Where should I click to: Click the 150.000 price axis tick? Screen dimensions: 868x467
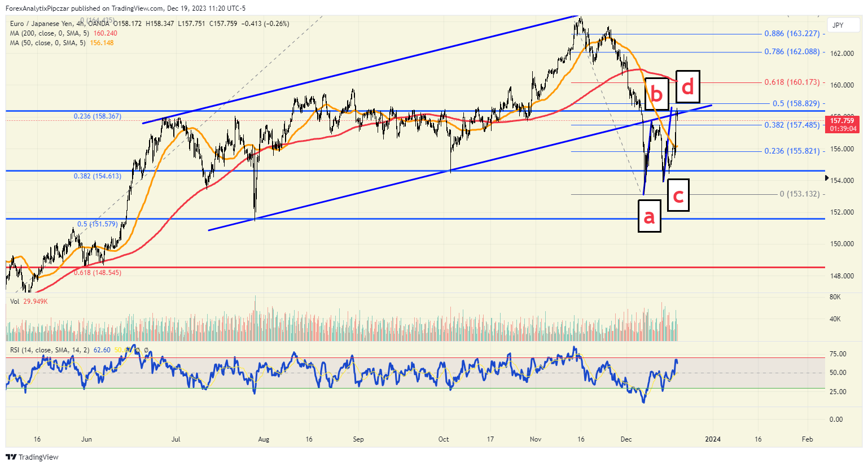[x=842, y=244]
